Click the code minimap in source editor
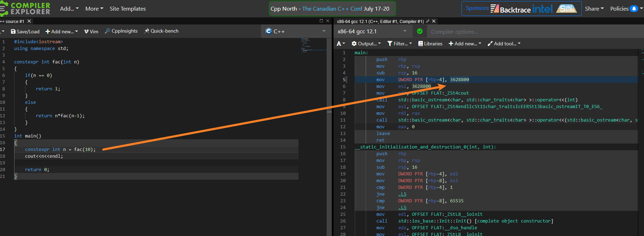The width and height of the screenshot is (644, 236). click(313, 46)
